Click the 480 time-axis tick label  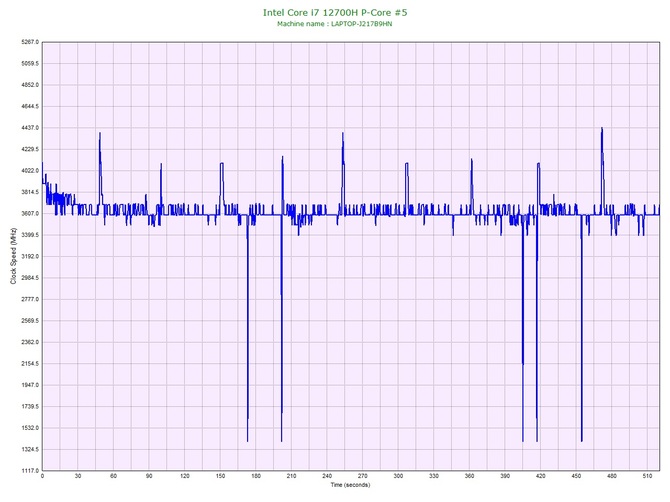pyautogui.click(x=611, y=476)
